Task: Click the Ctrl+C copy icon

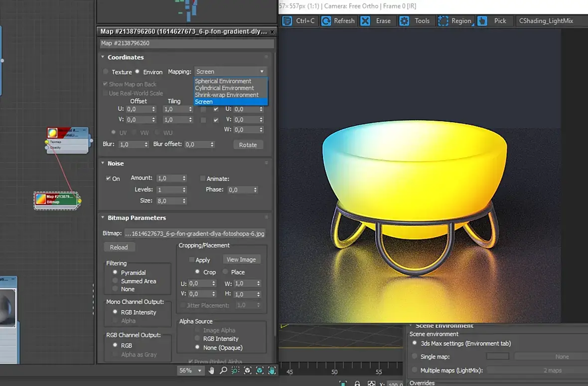Action: pyautogui.click(x=288, y=21)
